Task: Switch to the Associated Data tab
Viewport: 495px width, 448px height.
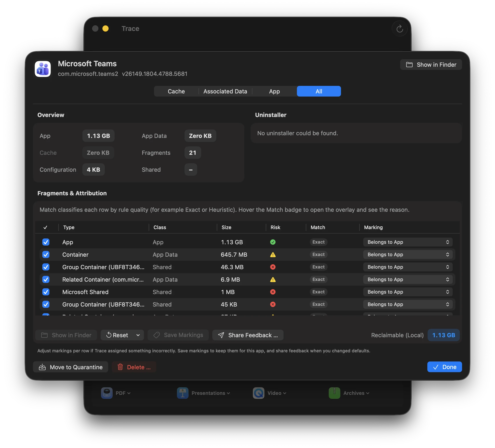Action: coord(225,91)
